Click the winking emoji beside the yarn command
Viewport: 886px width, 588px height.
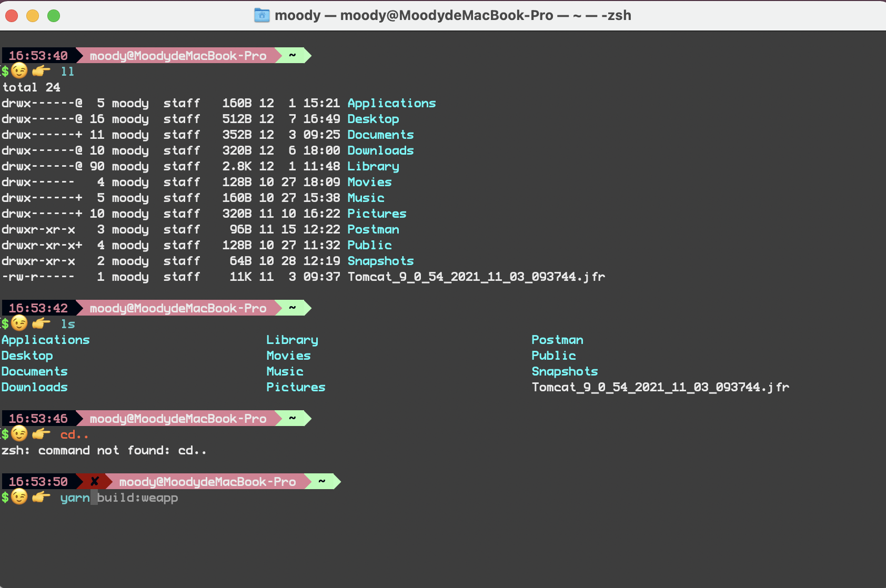(x=19, y=497)
